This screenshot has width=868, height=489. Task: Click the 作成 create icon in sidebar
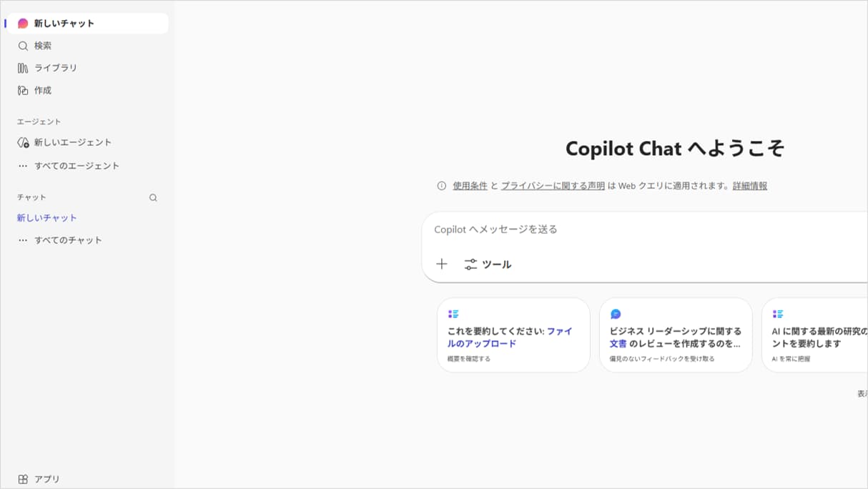coord(23,91)
